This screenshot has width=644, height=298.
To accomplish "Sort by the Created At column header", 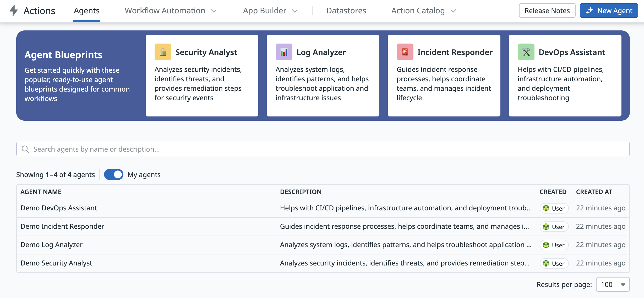I will (x=594, y=192).
